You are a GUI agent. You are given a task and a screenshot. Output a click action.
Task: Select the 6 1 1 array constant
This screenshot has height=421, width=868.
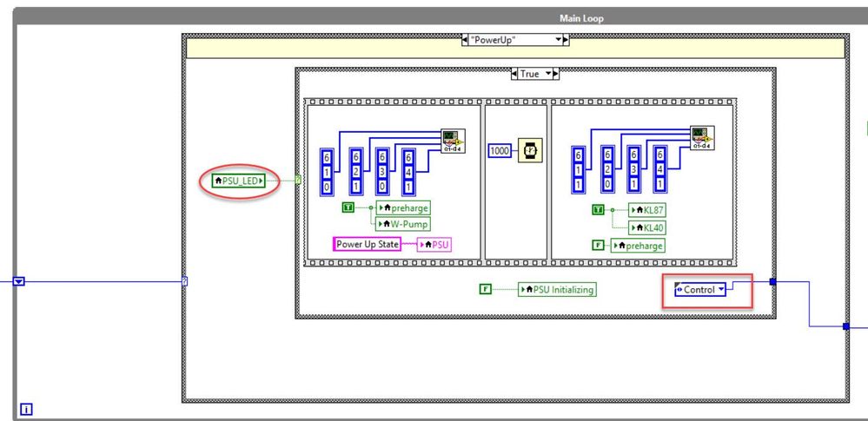coord(578,169)
